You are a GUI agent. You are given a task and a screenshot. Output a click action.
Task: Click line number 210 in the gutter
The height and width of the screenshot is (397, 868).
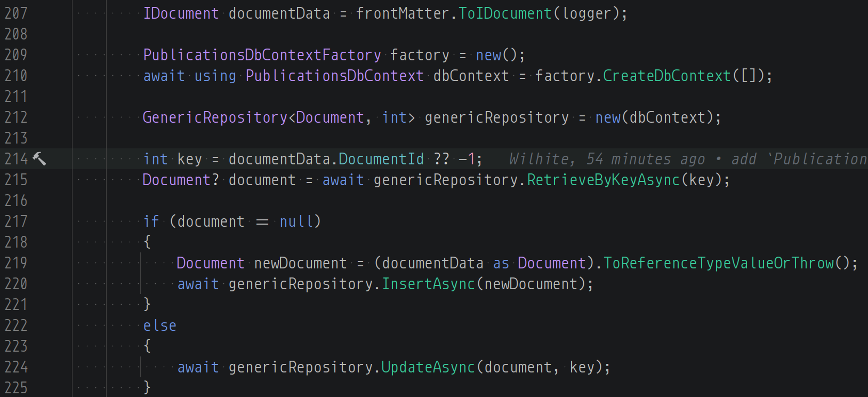[16, 76]
